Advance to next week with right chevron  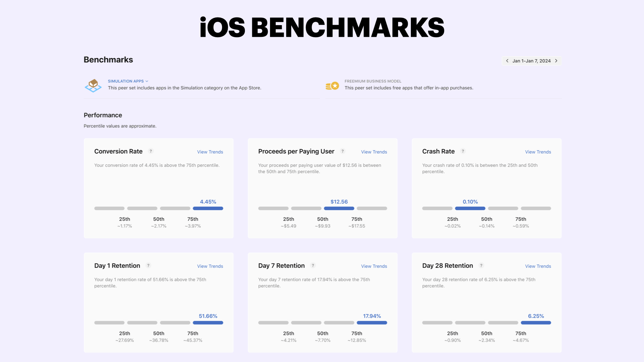[x=556, y=61]
